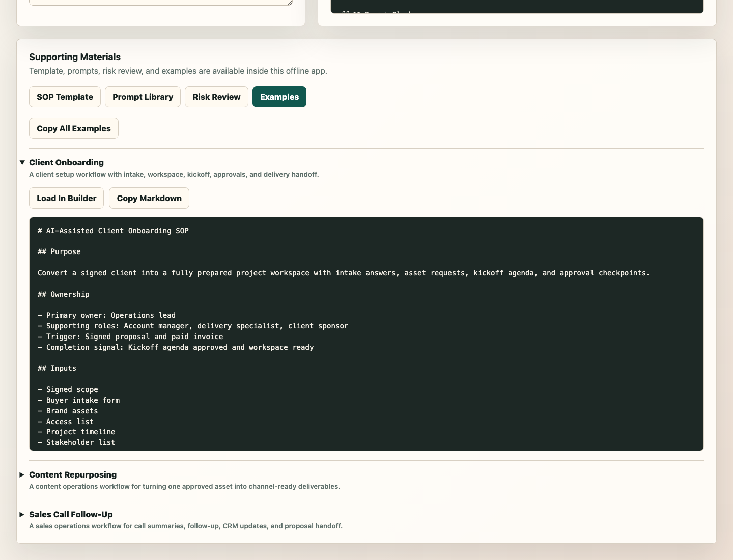
Task: Click the 'Convert a signed client' purpose sentence
Action: click(344, 273)
